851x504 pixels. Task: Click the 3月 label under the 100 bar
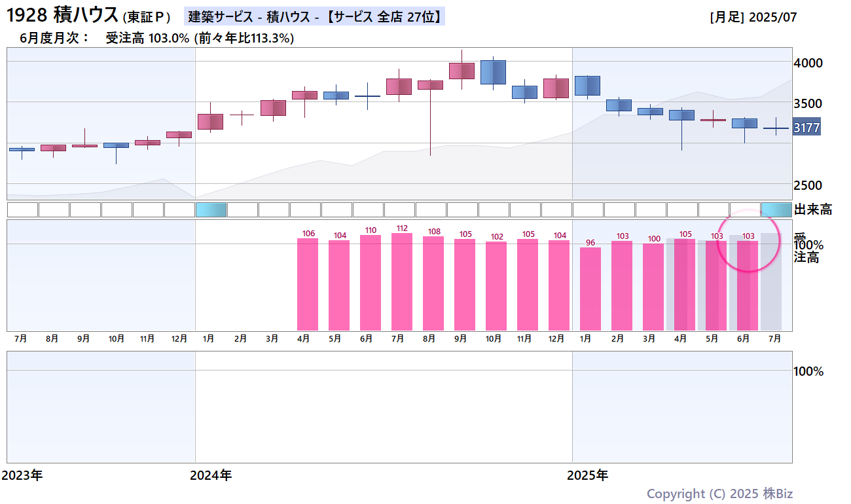tap(649, 338)
